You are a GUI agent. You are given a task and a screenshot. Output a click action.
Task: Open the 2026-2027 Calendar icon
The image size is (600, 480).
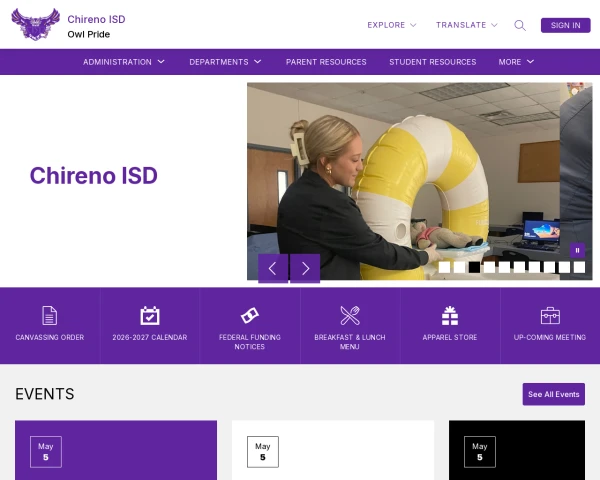coord(150,315)
